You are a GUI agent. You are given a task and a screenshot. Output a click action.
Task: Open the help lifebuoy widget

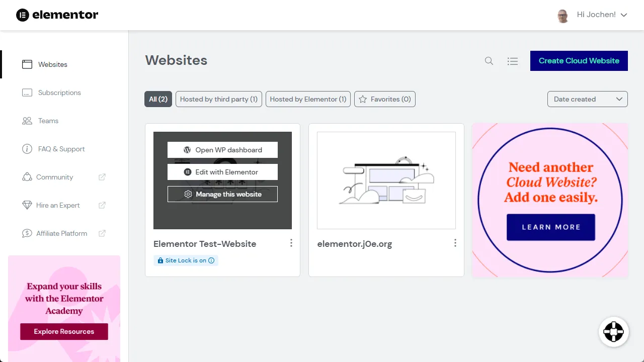(x=614, y=332)
